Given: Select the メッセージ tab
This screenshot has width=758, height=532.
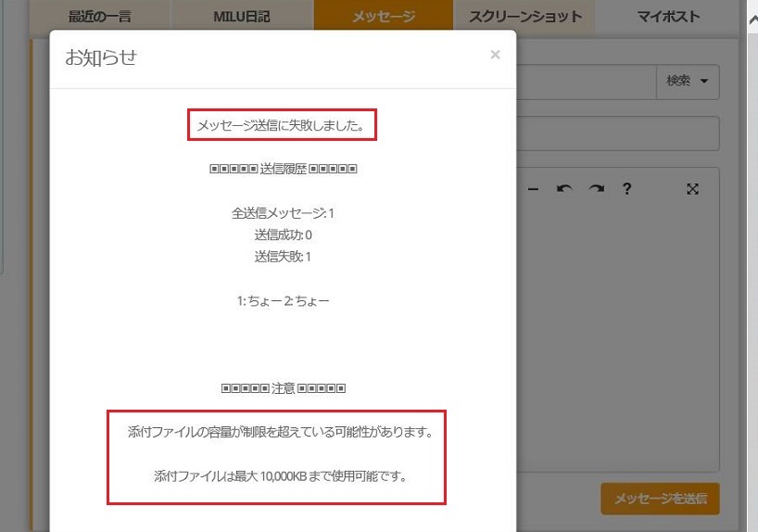Looking at the screenshot, I should coord(383,17).
